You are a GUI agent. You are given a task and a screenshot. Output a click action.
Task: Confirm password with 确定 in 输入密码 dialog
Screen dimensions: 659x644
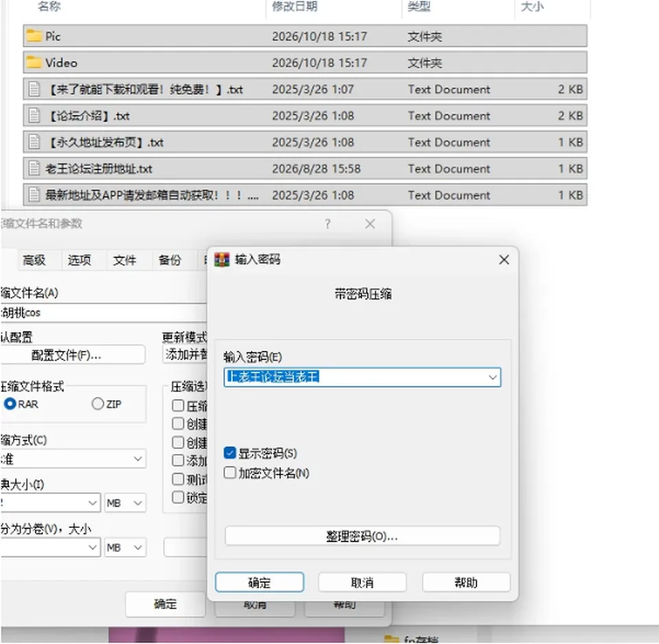pos(259,583)
